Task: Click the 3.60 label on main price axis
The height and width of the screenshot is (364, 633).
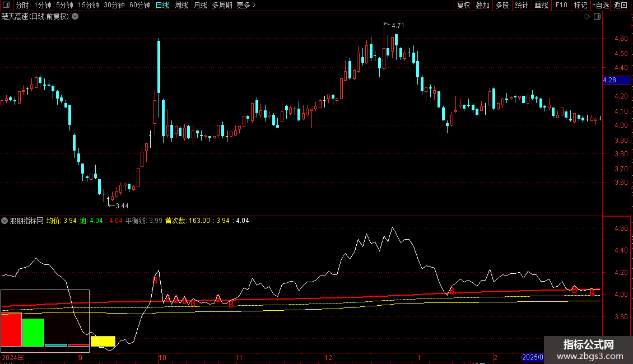Action: [621, 183]
